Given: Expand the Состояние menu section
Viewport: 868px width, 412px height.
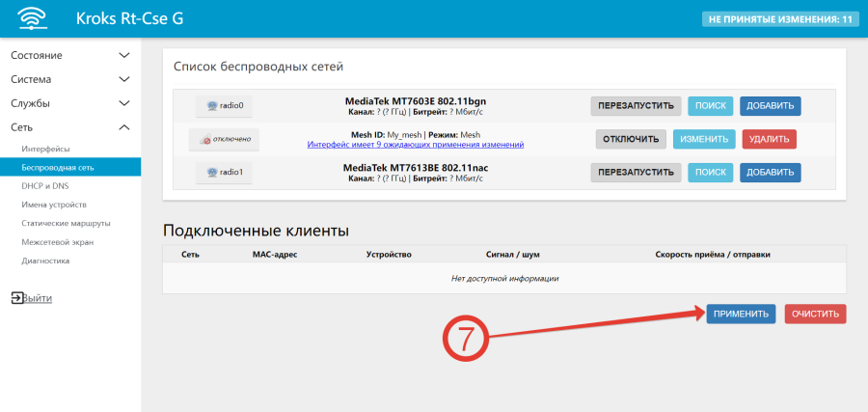Looking at the screenshot, I should (x=69, y=55).
